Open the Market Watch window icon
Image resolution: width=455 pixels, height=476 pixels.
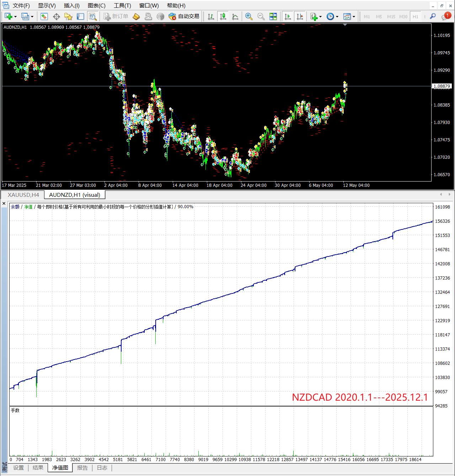click(x=44, y=17)
